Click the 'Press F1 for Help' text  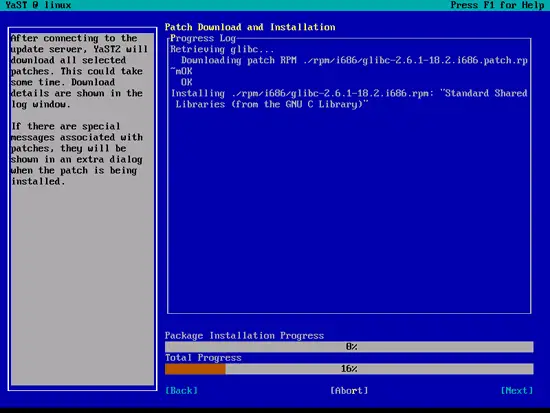click(x=497, y=5)
